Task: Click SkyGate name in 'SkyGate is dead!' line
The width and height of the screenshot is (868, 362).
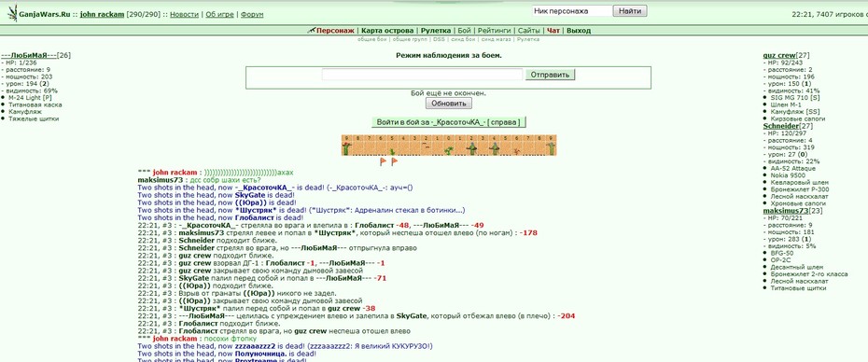Action: [x=251, y=195]
